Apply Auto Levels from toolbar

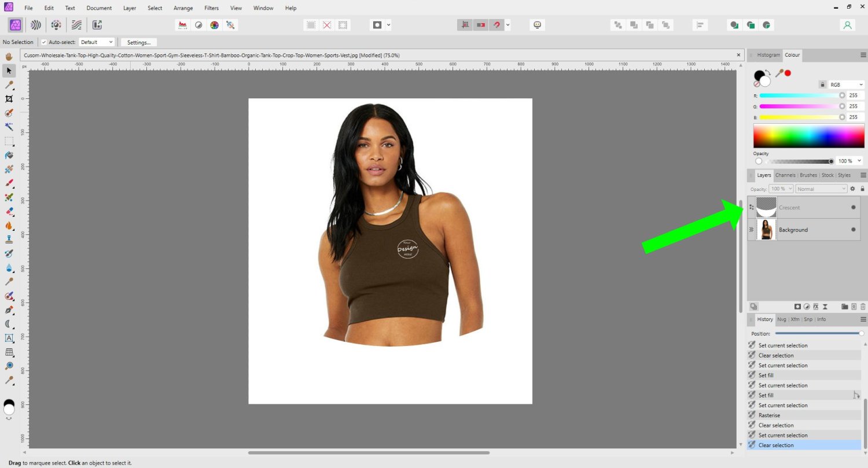[x=183, y=25]
